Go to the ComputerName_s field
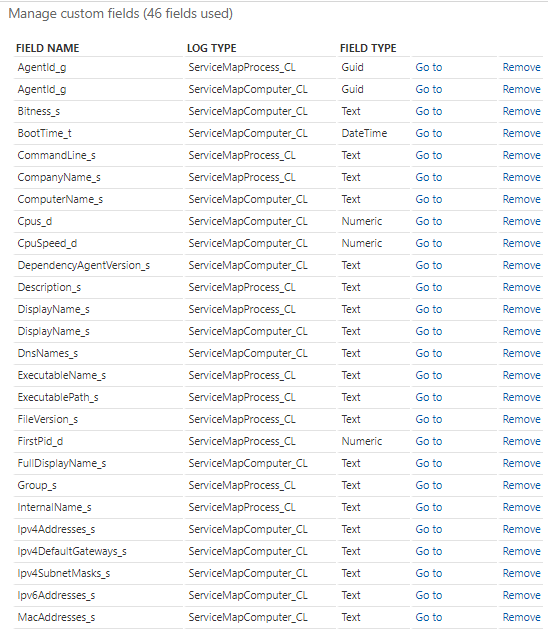This screenshot has width=548, height=631. click(429, 199)
